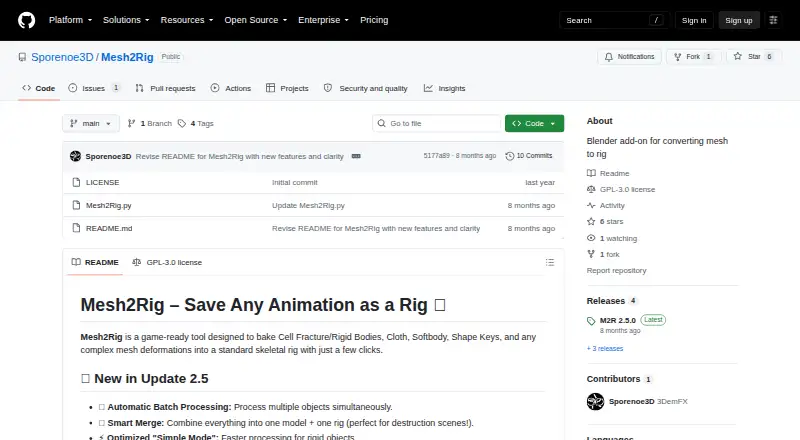Switch to the Actions tab
The height and width of the screenshot is (440, 800).
[231, 88]
